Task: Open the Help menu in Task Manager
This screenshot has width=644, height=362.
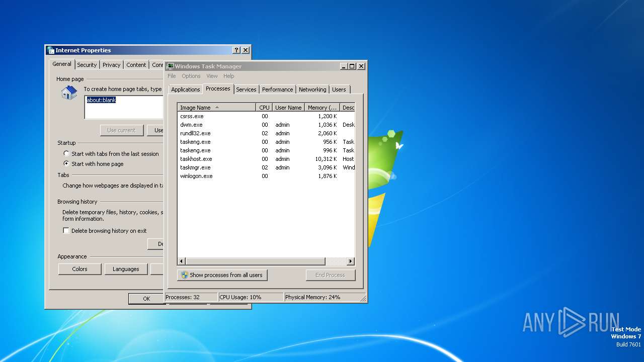Action: tap(229, 76)
